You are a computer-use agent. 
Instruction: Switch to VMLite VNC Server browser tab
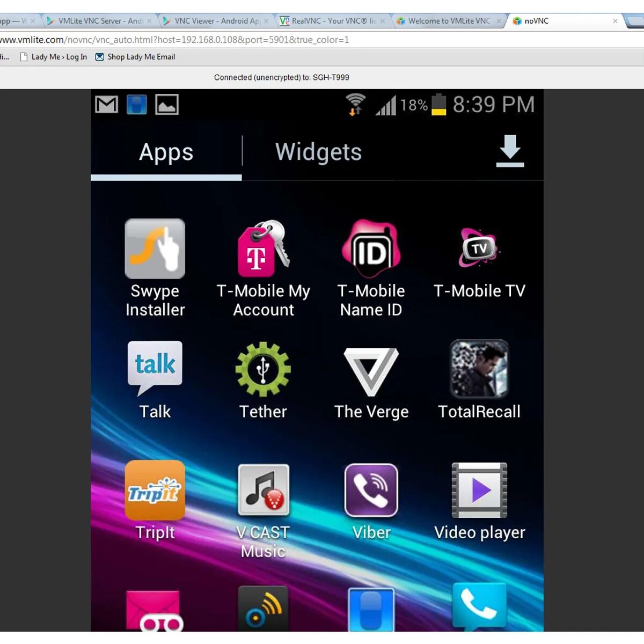[x=99, y=21]
